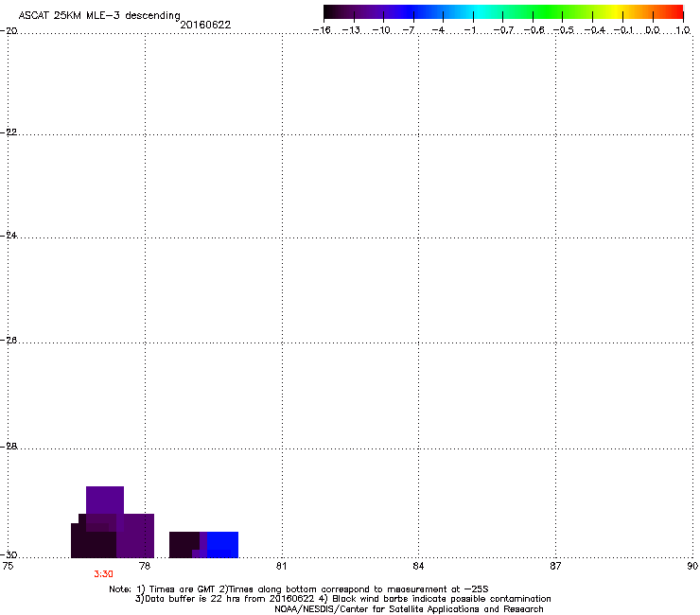
Task: Click the -20 latitude axis label
Action: (9, 30)
